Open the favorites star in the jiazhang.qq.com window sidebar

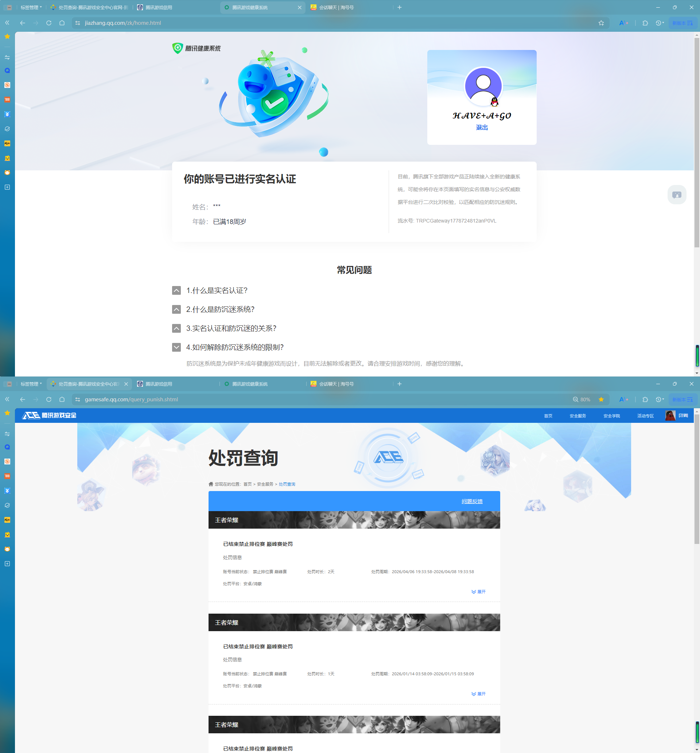coord(7,36)
